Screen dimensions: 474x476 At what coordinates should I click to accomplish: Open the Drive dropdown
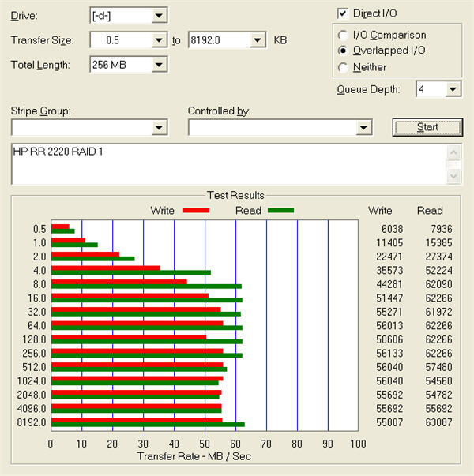point(159,16)
